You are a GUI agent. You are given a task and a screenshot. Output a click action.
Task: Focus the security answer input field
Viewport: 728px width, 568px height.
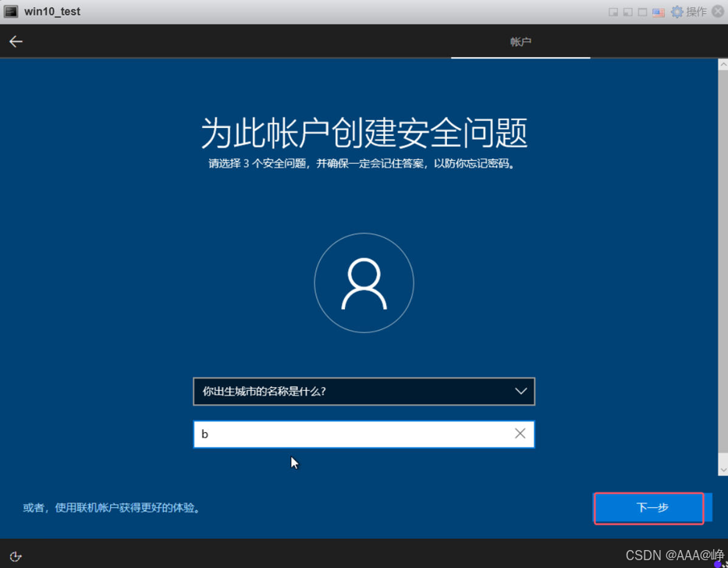point(364,435)
